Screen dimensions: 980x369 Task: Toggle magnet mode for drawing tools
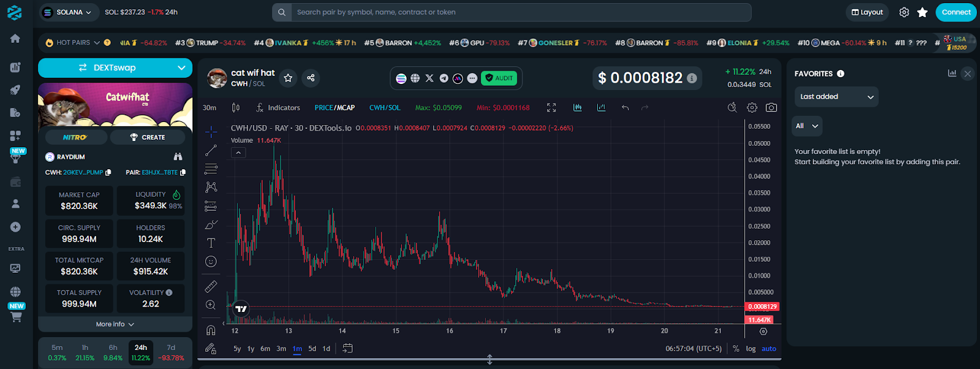point(211,330)
